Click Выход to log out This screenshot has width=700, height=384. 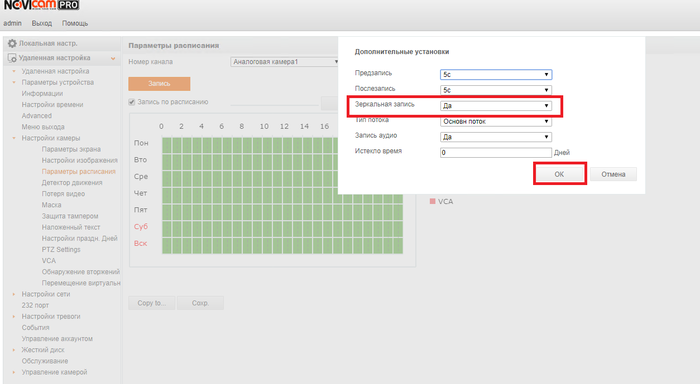[x=42, y=23]
